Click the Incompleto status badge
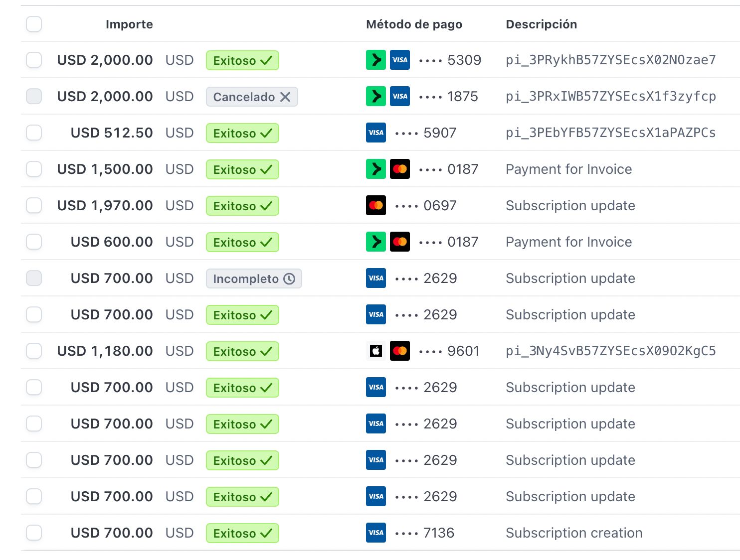The height and width of the screenshot is (560, 740). point(254,279)
